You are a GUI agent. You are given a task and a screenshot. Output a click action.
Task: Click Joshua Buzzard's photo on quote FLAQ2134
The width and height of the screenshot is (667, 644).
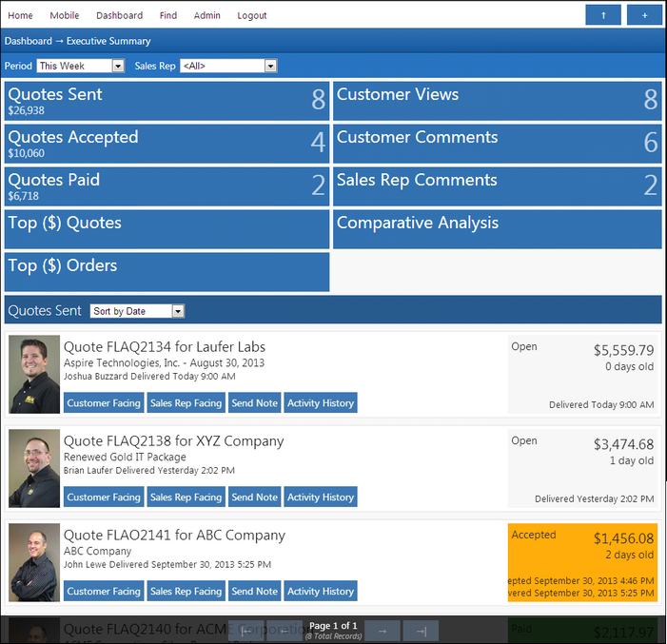click(34, 375)
